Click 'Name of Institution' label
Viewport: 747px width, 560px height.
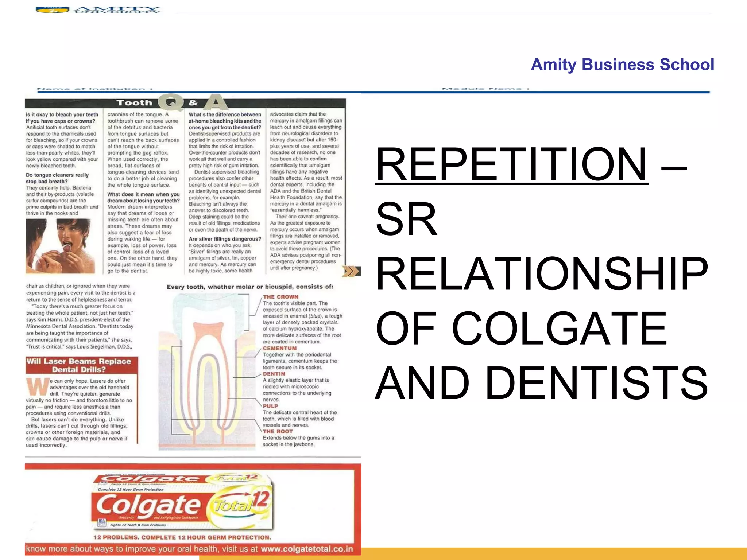coord(95,89)
